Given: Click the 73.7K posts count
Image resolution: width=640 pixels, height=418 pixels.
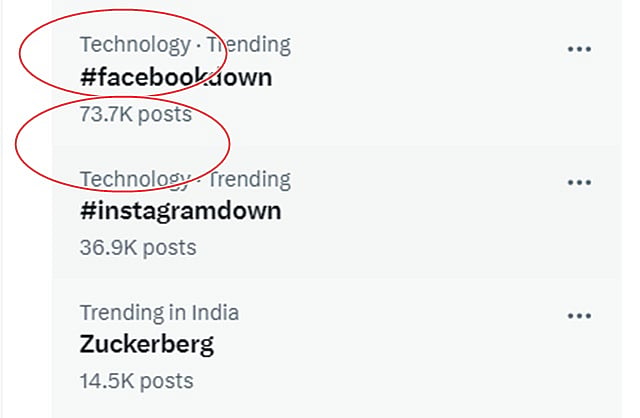Looking at the screenshot, I should 135,114.
